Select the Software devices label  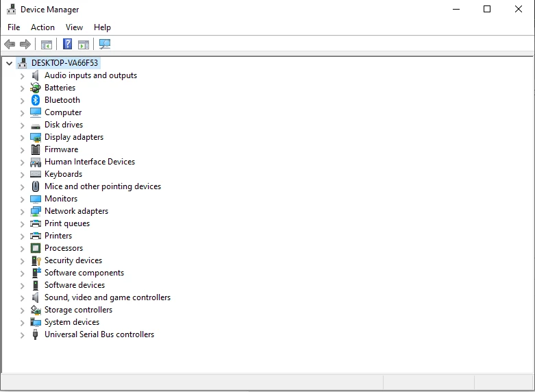click(x=75, y=285)
